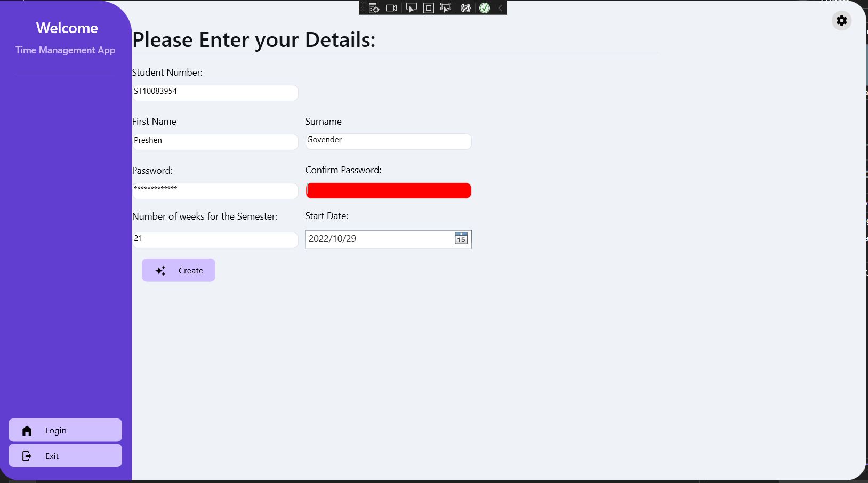Toggle display layout adornments icon

pyautogui.click(x=429, y=7)
